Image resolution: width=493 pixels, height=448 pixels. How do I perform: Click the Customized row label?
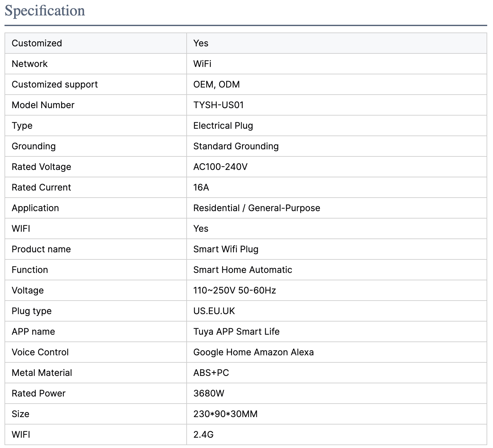pyautogui.click(x=37, y=43)
